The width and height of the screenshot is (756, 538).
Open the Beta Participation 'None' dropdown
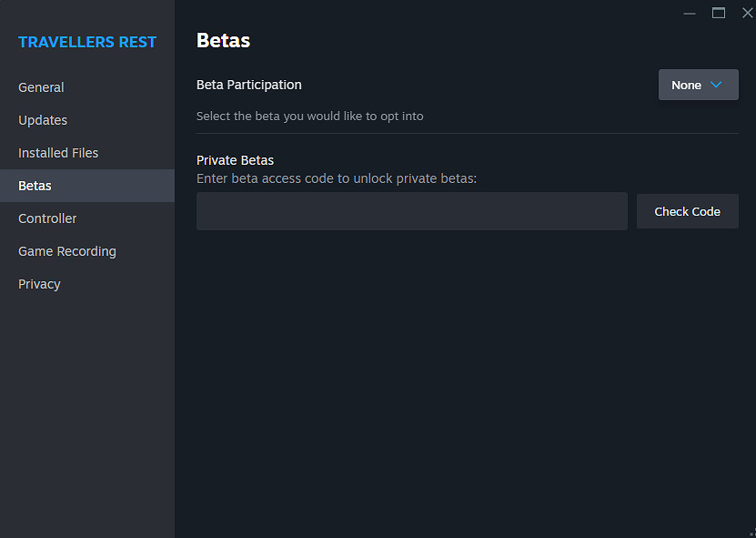(697, 85)
